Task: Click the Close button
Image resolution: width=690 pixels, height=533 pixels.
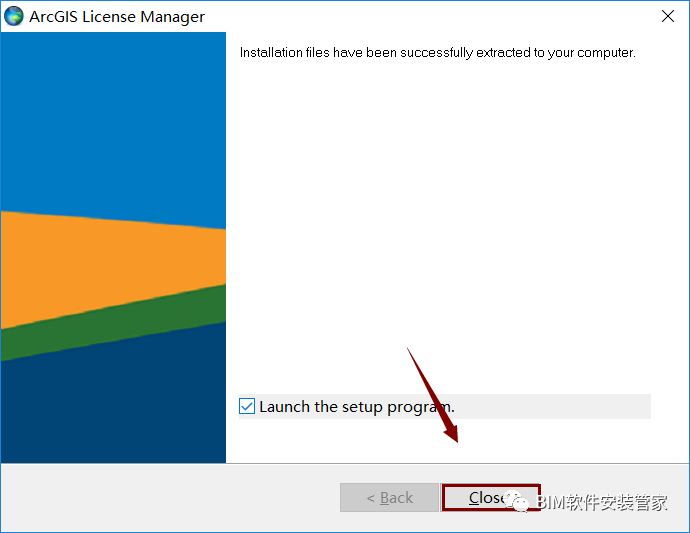Action: coord(491,498)
